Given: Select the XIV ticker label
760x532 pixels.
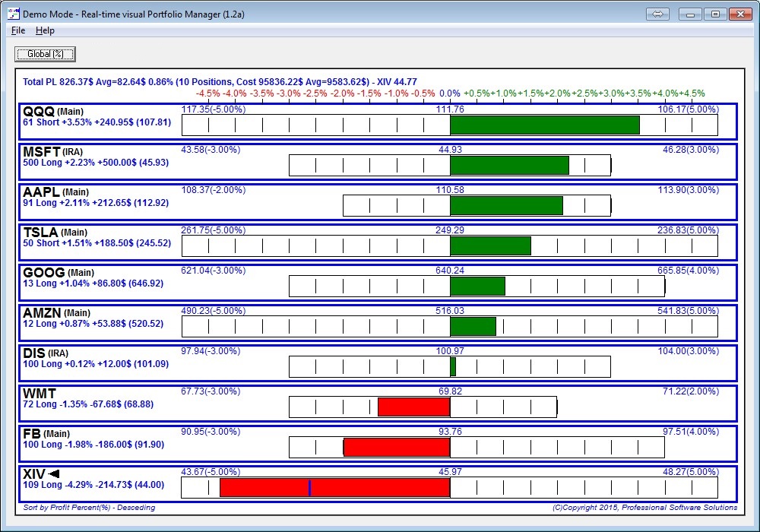Looking at the screenshot, I should pyautogui.click(x=34, y=473).
